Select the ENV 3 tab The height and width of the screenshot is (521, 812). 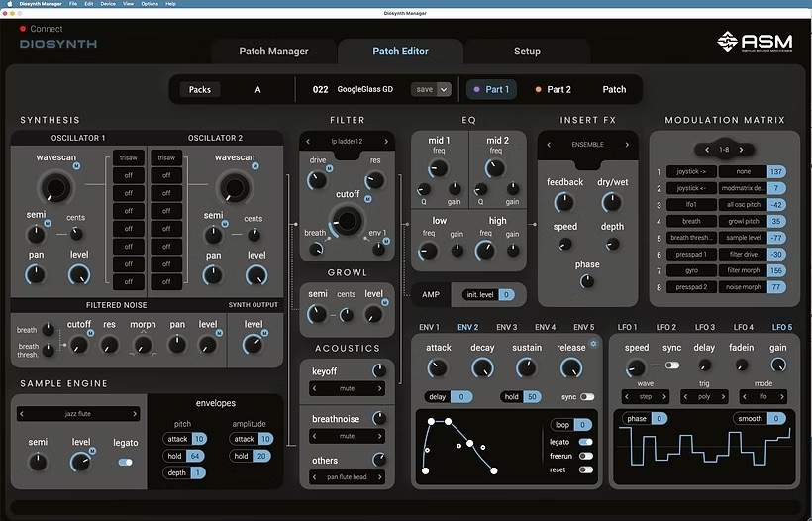(506, 327)
